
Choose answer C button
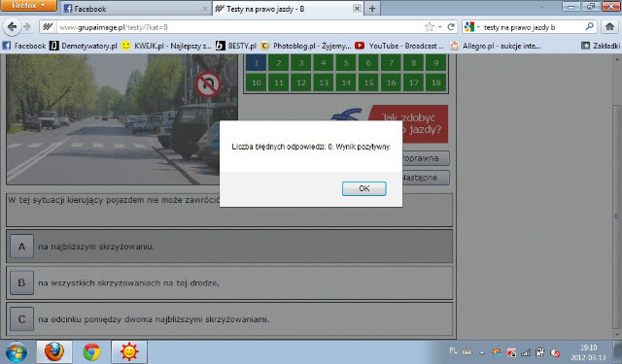[x=21, y=319]
